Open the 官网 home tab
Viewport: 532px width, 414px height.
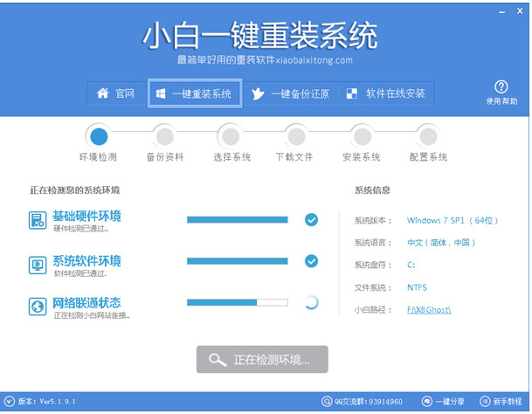click(x=117, y=93)
